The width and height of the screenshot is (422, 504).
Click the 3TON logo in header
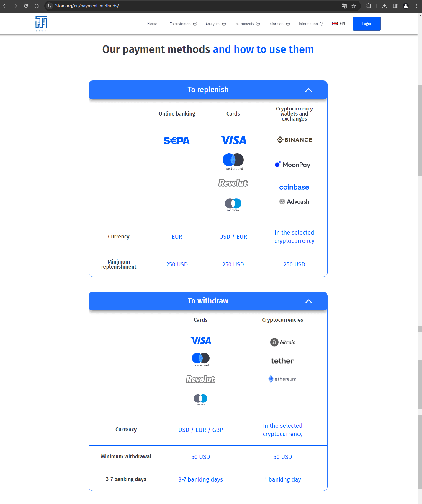[x=41, y=24]
